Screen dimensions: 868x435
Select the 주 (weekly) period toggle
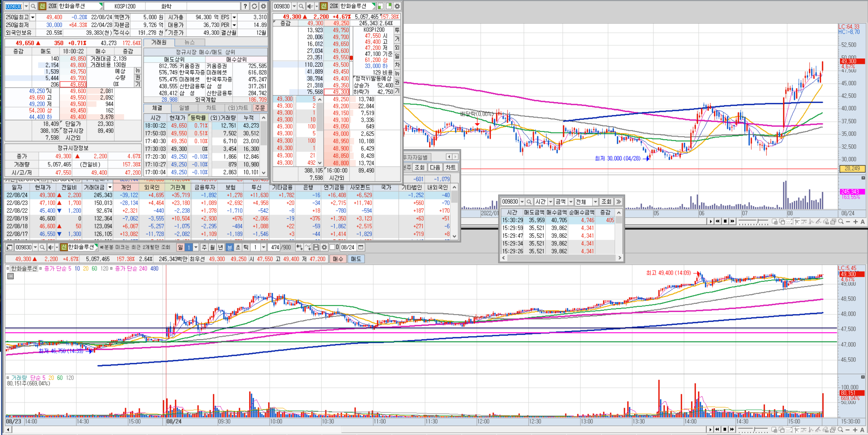pyautogui.click(x=204, y=247)
